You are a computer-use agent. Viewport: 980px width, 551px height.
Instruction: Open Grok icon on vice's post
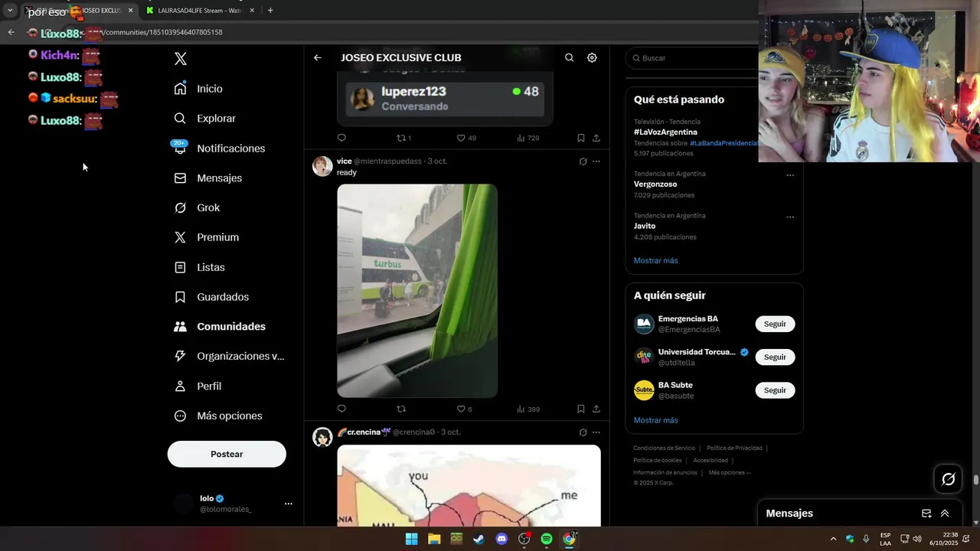coord(583,161)
